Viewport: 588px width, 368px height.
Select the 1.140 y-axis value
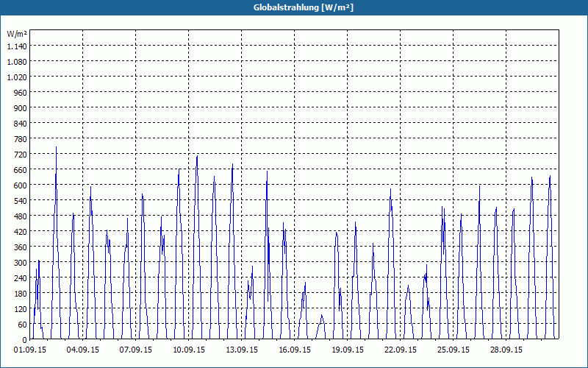point(17,46)
